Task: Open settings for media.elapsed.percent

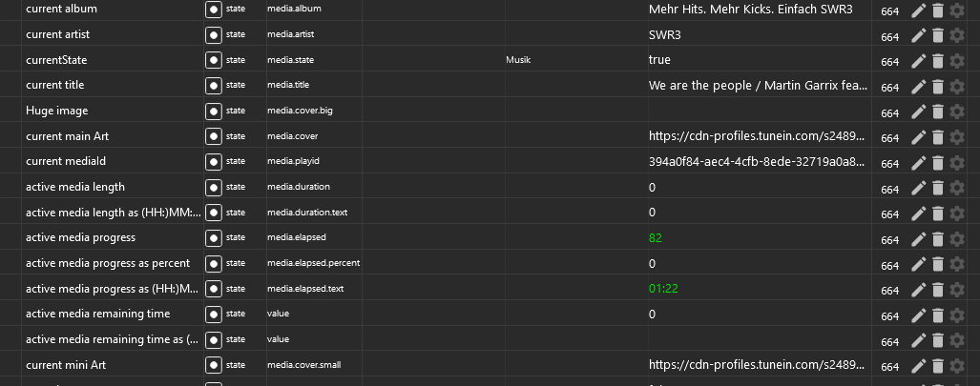Action: 957,264
